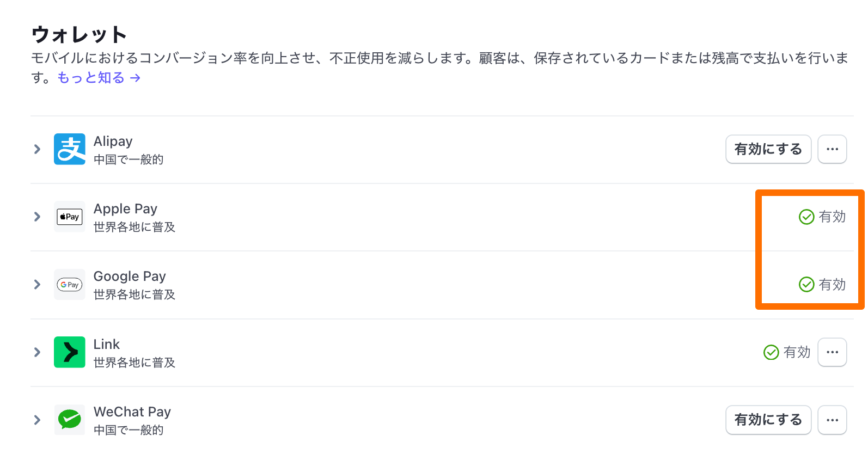Expand the Link row chevron
Viewport: 868px width, 454px height.
pos(37,352)
